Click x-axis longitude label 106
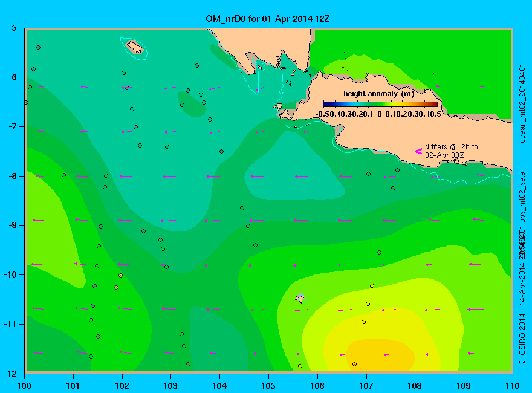The image size is (532, 393). click(x=317, y=386)
